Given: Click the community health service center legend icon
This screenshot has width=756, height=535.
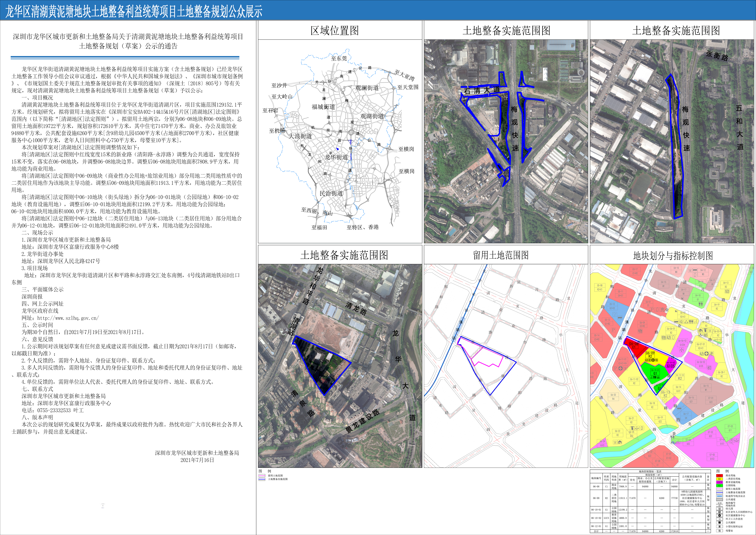Looking at the screenshot, I should tap(719, 516).
